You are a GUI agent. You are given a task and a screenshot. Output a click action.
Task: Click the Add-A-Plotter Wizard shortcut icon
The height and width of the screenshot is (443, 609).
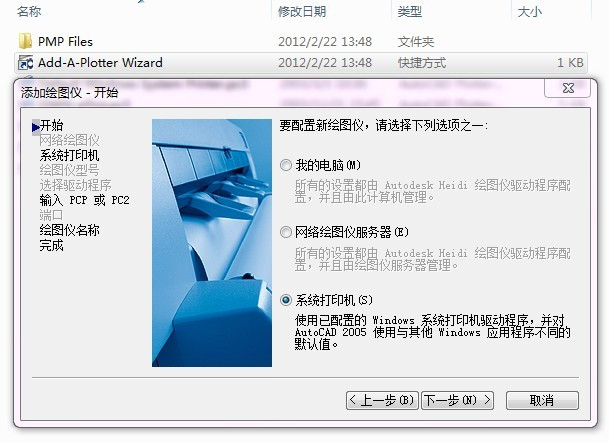[x=26, y=63]
